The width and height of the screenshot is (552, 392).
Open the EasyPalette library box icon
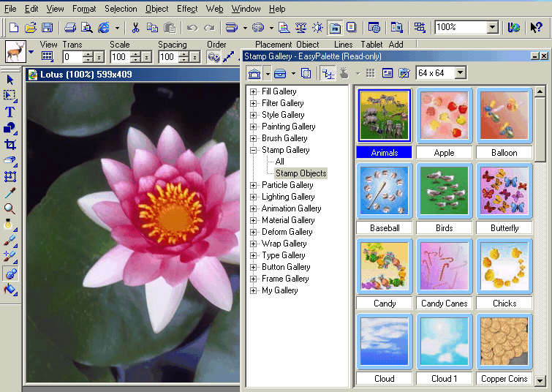[280, 73]
